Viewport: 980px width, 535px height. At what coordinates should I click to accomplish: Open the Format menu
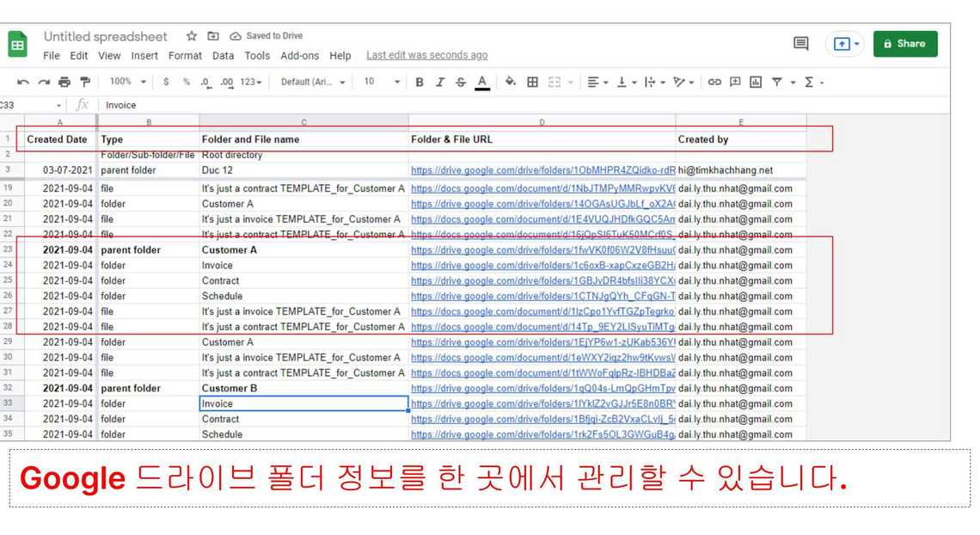click(185, 55)
